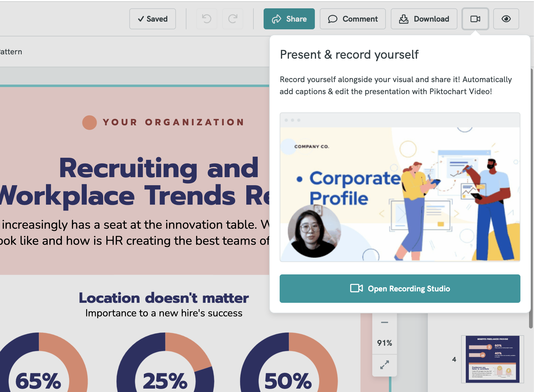Zoom out using the minus icon
Viewport: 534px width, 392px height.
tap(384, 323)
